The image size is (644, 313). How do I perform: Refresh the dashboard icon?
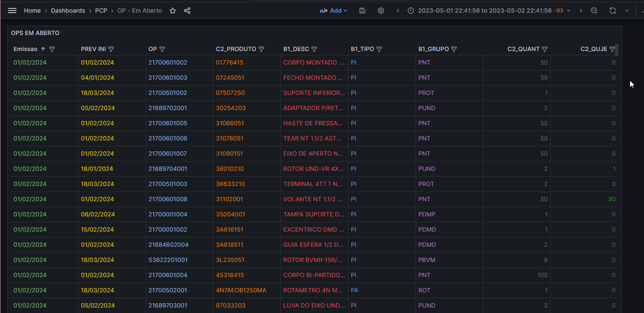pos(613,11)
